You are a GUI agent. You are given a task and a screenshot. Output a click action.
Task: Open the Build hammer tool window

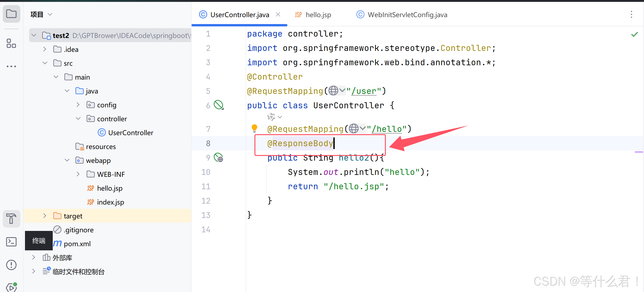[x=11, y=219]
